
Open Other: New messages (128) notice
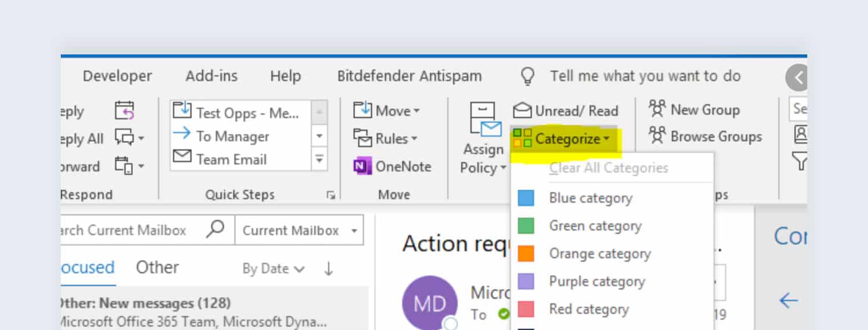coord(214,311)
